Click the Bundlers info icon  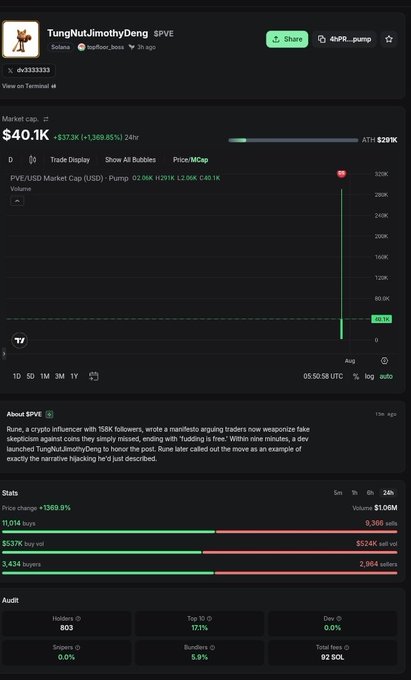point(212,647)
